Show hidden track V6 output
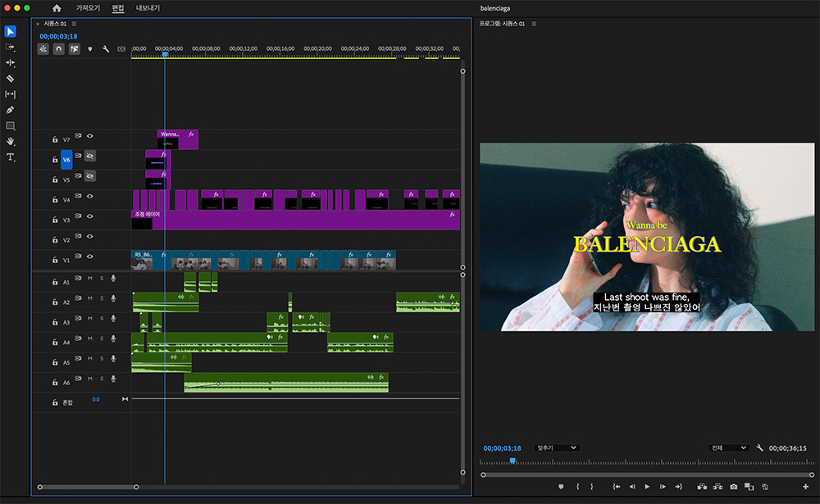The image size is (820, 504). [x=90, y=156]
